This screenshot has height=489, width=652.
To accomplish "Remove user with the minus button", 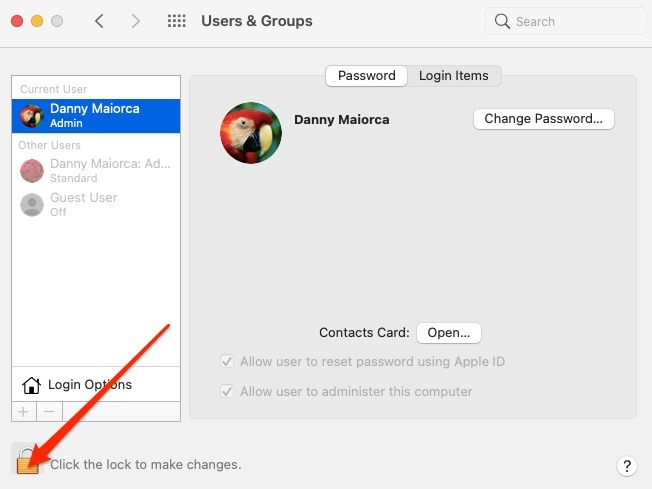I will point(49,412).
